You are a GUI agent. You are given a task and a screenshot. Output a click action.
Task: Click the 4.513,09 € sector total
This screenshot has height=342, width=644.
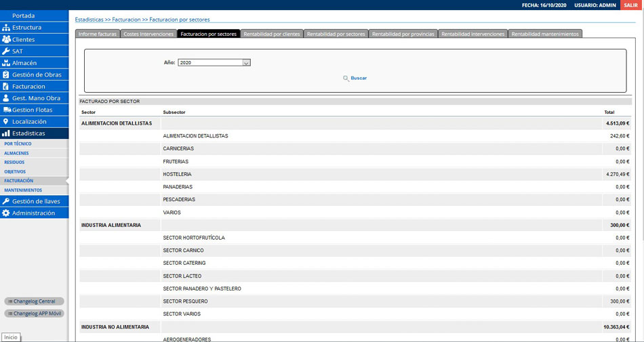[618, 123]
